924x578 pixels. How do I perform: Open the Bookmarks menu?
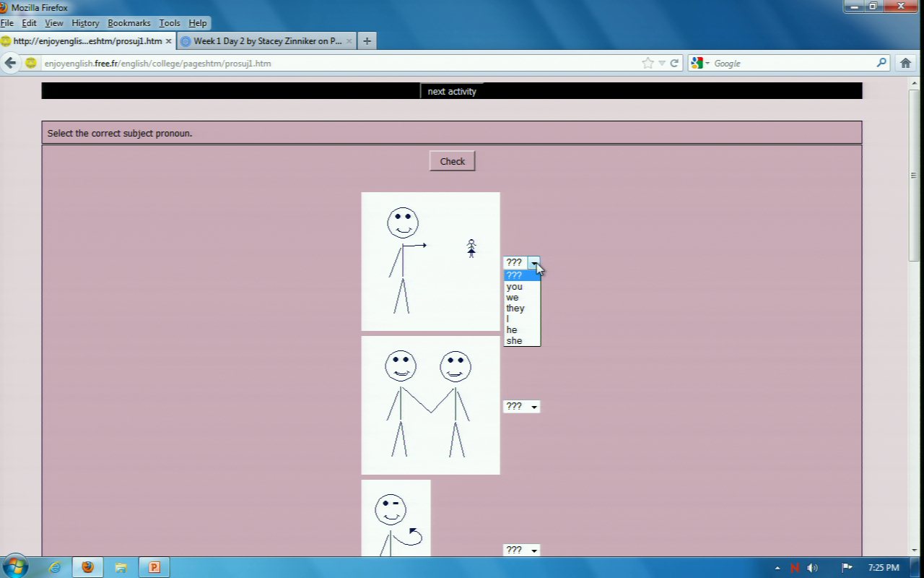(128, 23)
